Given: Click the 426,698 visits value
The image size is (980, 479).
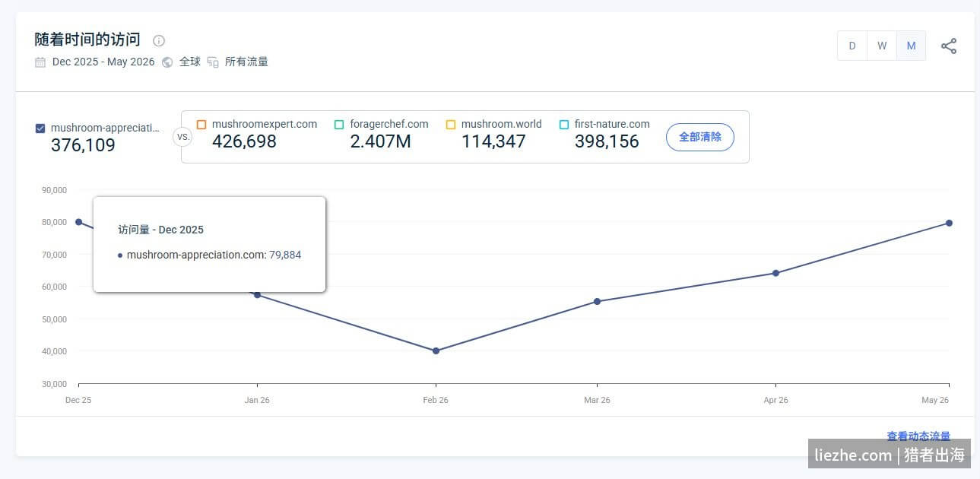Looking at the screenshot, I should pos(244,141).
